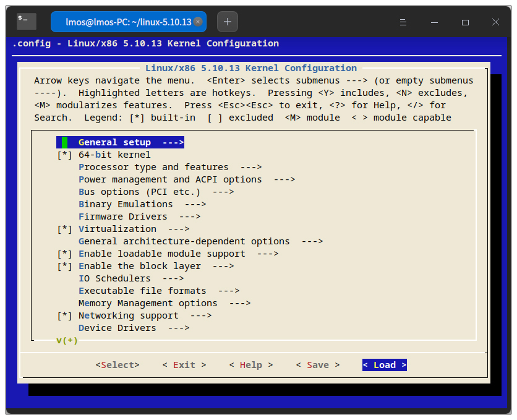Open the terminal hamburger menu
Viewport: 517px width, 420px height.
point(403,22)
